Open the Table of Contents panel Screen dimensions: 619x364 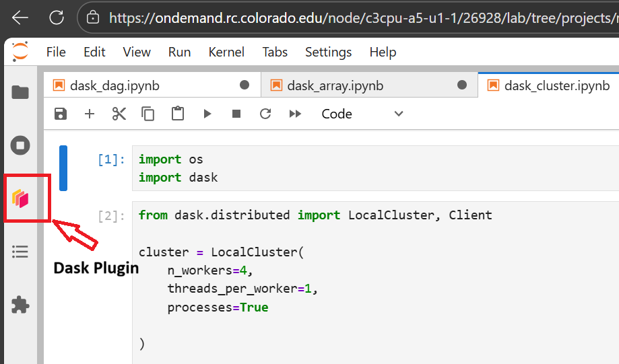pos(20,252)
